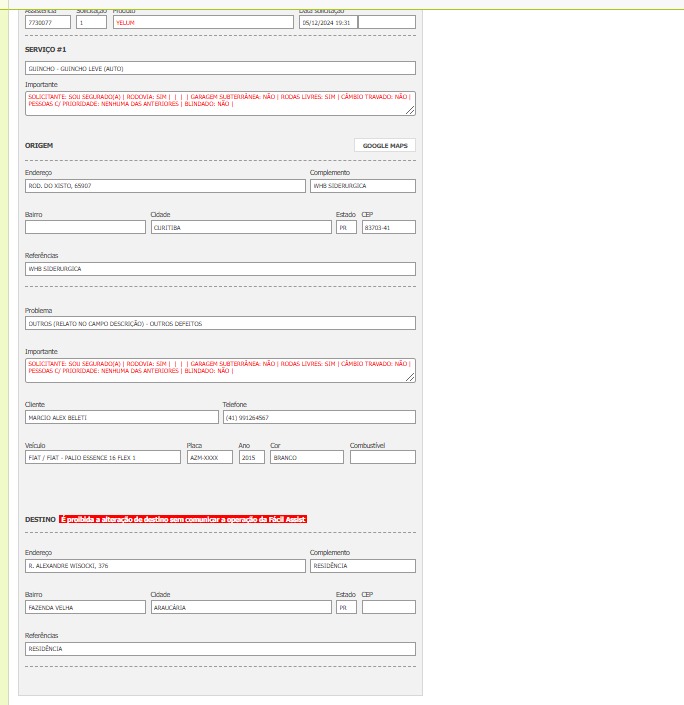The width and height of the screenshot is (684, 705).
Task: Select origin Complemento field WHB SIDERURGICA
Action: [x=362, y=186]
